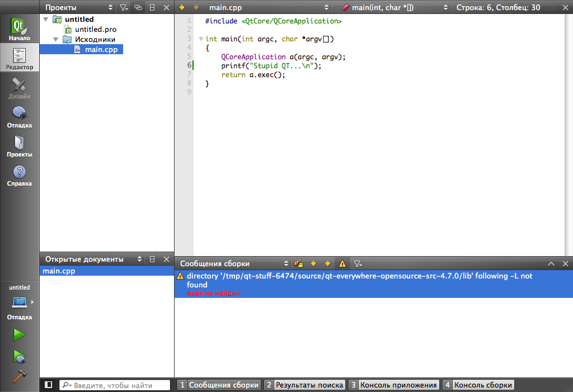
Task: Go forward in editor navigation history
Action: pyautogui.click(x=196, y=7)
